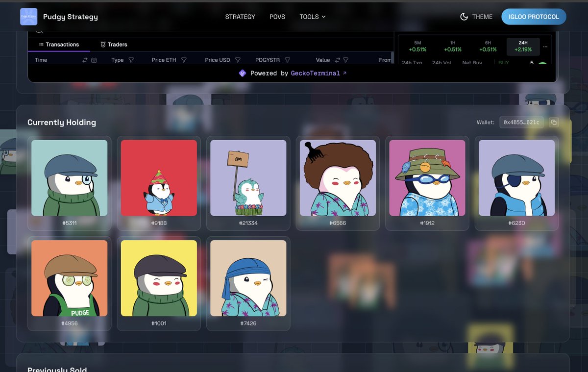Viewport: 588px width, 372px height.
Task: Copy the wallet address using the copy icon
Action: coord(553,123)
